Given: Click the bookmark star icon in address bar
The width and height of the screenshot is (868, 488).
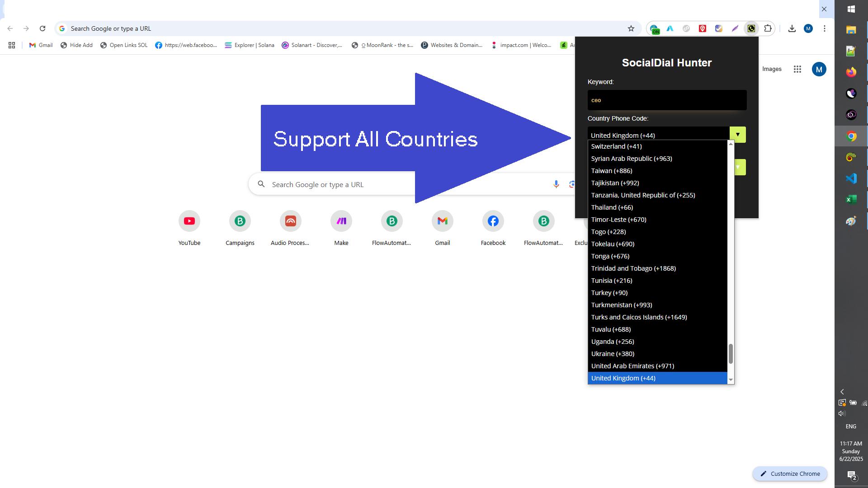Looking at the screenshot, I should [631, 28].
